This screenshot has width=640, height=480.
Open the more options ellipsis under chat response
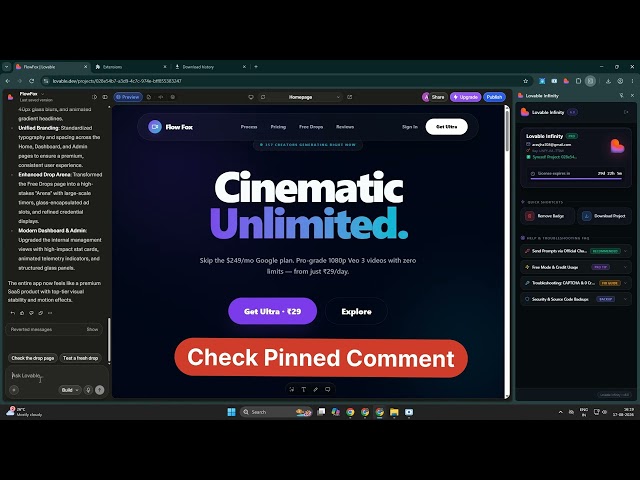(x=50, y=313)
